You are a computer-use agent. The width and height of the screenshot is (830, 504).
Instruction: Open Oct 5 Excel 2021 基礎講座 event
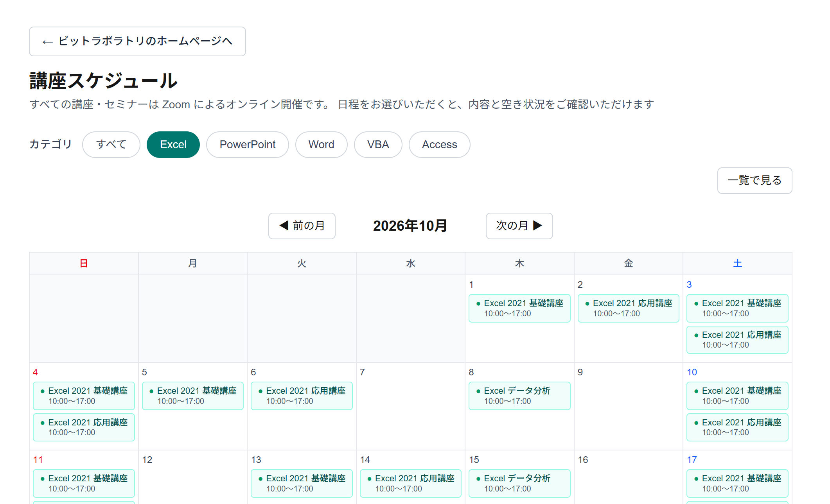pyautogui.click(x=193, y=396)
